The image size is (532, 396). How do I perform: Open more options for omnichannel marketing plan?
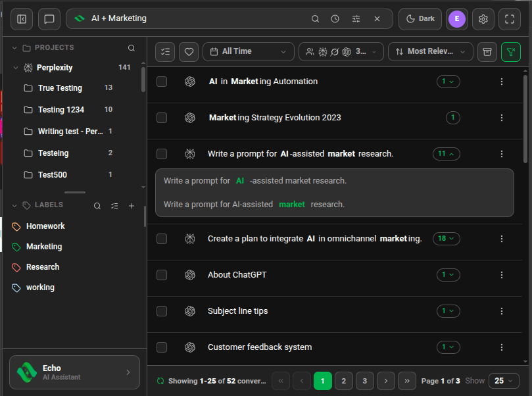(x=502, y=239)
